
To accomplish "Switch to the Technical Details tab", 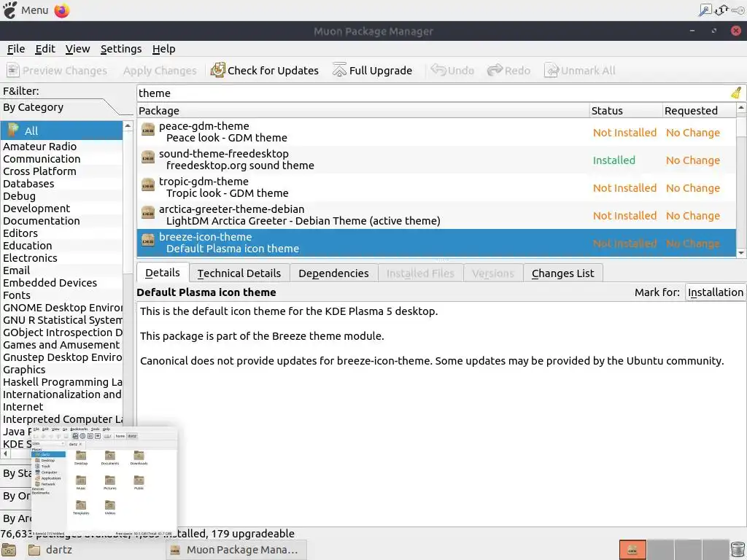I will (239, 273).
